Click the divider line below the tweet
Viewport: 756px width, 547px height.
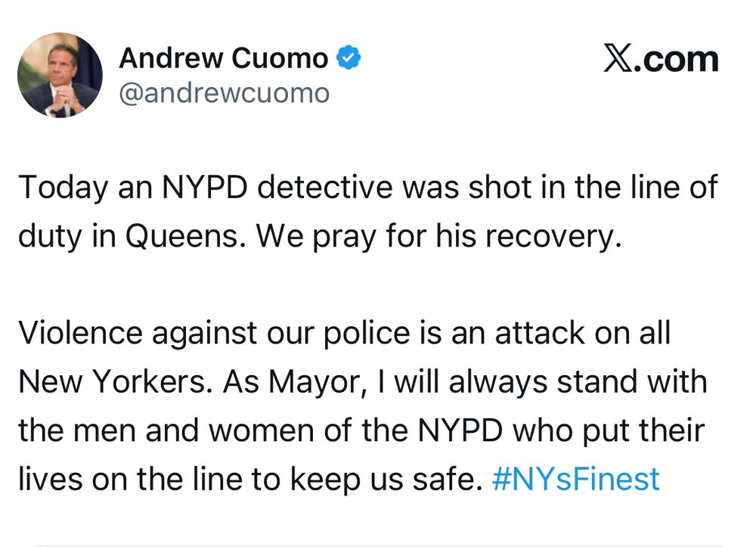(x=378, y=545)
